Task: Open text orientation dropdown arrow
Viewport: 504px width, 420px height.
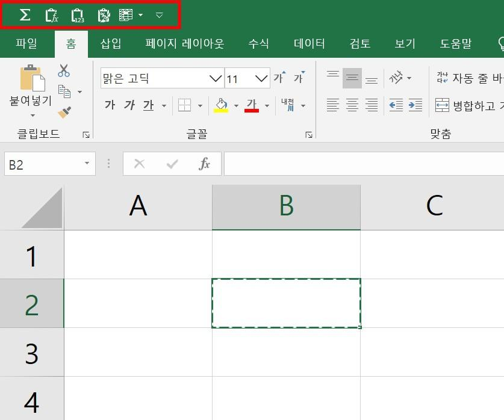Action: (409, 78)
